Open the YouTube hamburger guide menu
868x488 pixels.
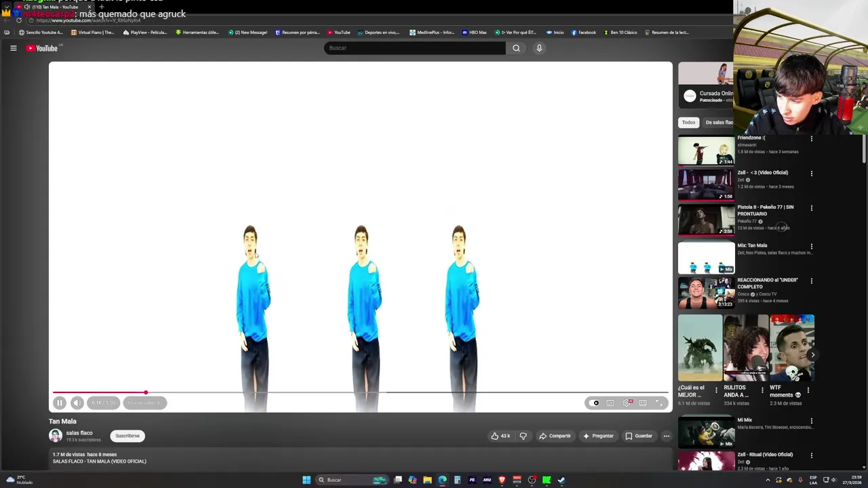pos(13,48)
